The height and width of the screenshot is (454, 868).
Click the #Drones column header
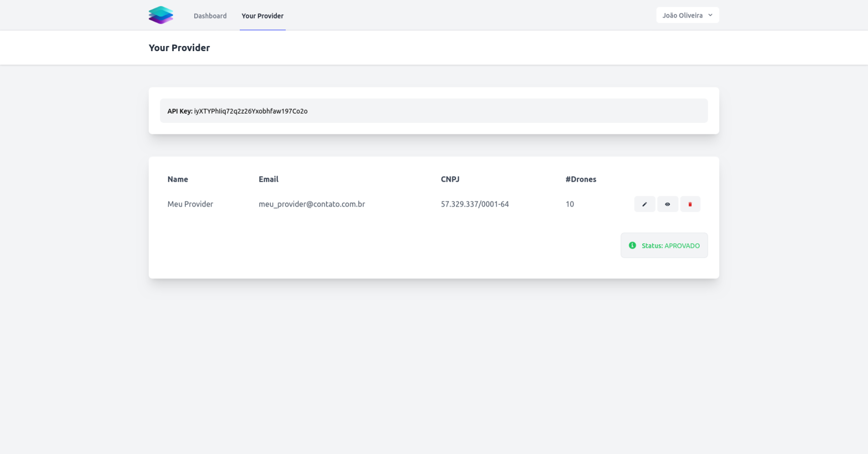click(581, 179)
